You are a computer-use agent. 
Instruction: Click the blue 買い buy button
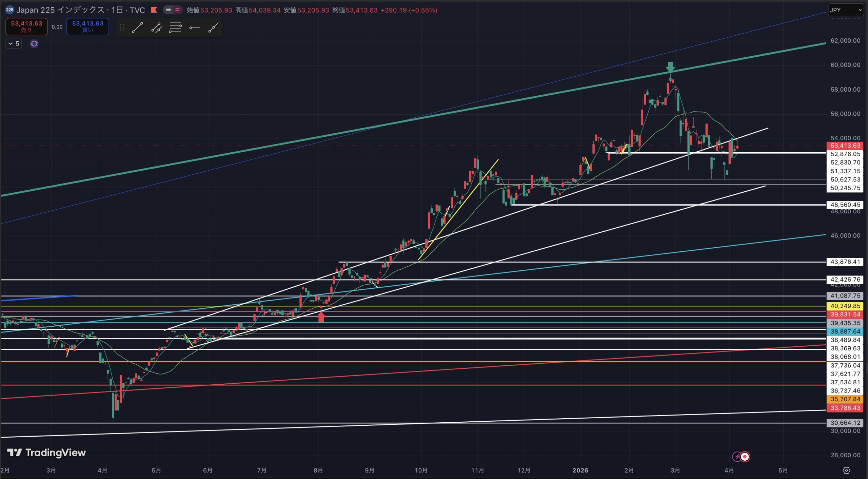tap(87, 26)
